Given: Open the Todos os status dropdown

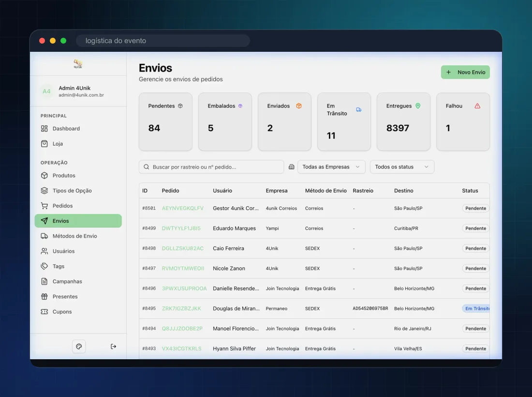Looking at the screenshot, I should point(402,167).
